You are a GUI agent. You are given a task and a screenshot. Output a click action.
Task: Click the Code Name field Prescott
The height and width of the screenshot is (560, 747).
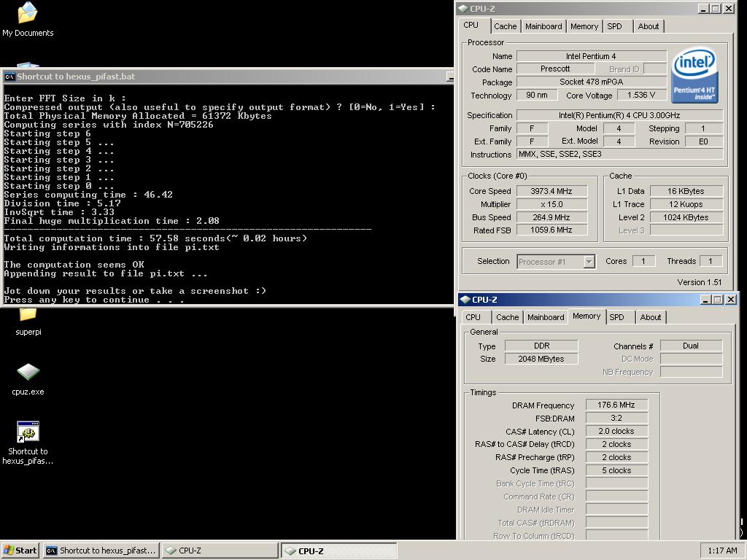click(554, 69)
